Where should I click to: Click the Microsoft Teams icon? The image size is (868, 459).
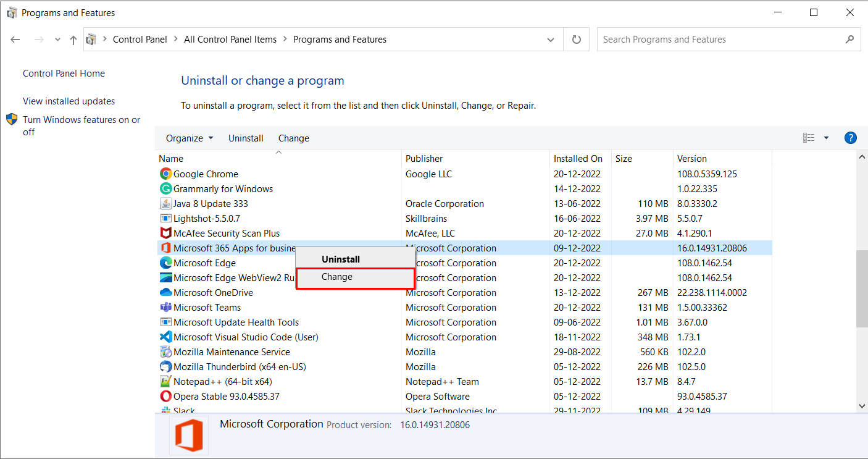click(x=165, y=307)
